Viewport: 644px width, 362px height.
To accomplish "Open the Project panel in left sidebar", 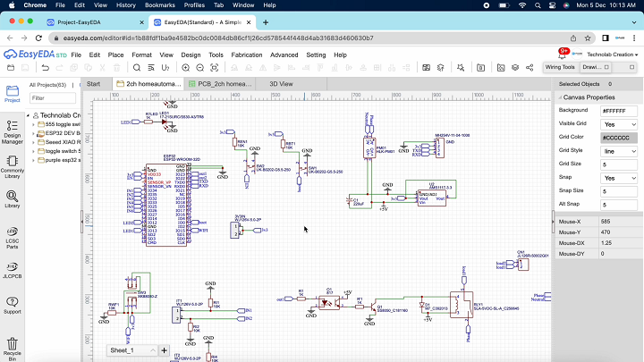I will tap(13, 94).
